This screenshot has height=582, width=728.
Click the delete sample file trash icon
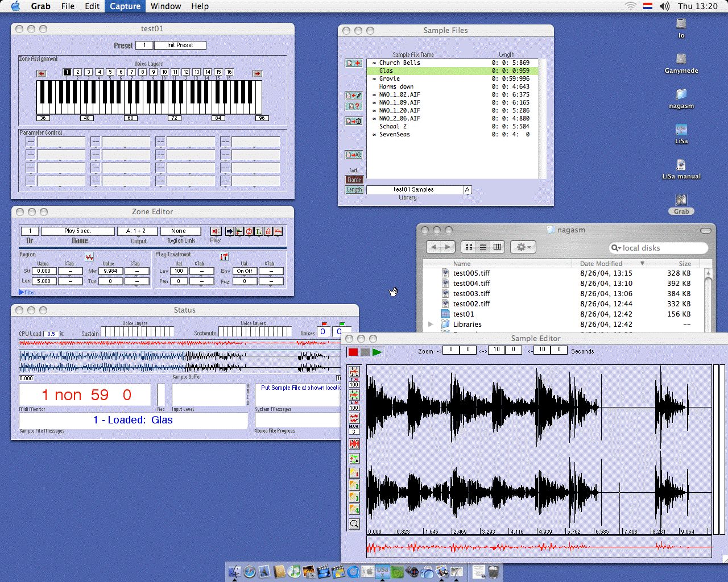[353, 121]
